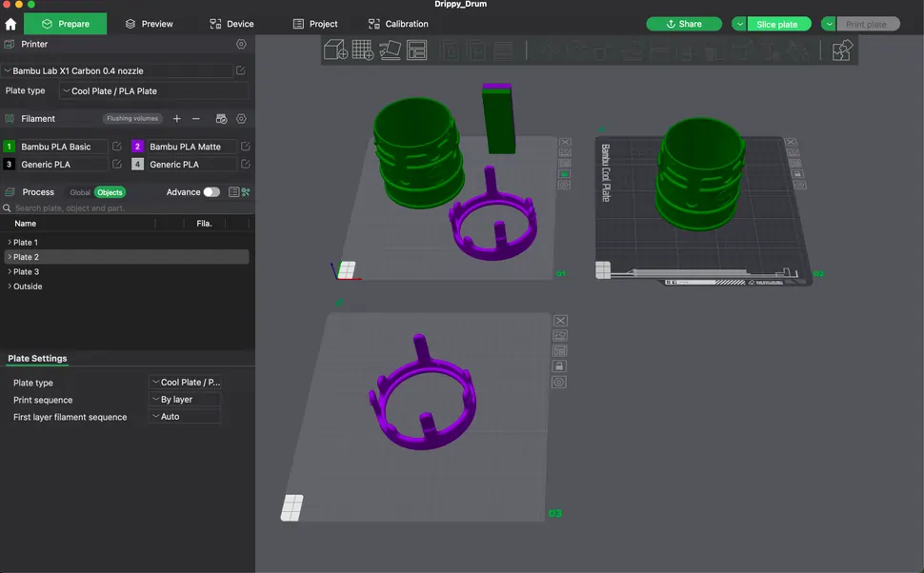The height and width of the screenshot is (573, 924).
Task: Click the Auto orient toolbar icon
Action: [x=390, y=50]
